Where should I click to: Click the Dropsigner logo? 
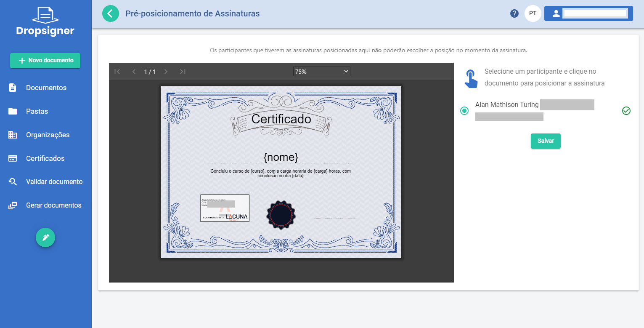pyautogui.click(x=45, y=21)
